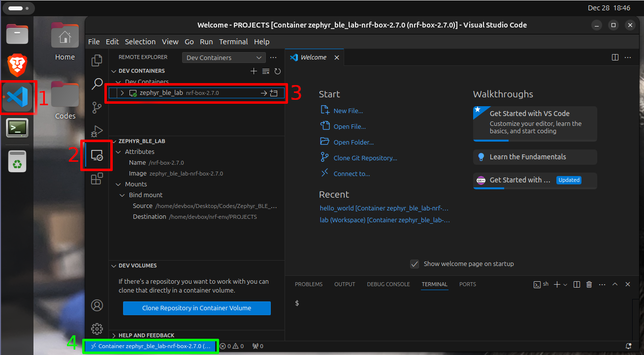Image resolution: width=644 pixels, height=355 pixels.
Task: Open the terminal launch profile dropdown arrow
Action: pyautogui.click(x=565, y=284)
